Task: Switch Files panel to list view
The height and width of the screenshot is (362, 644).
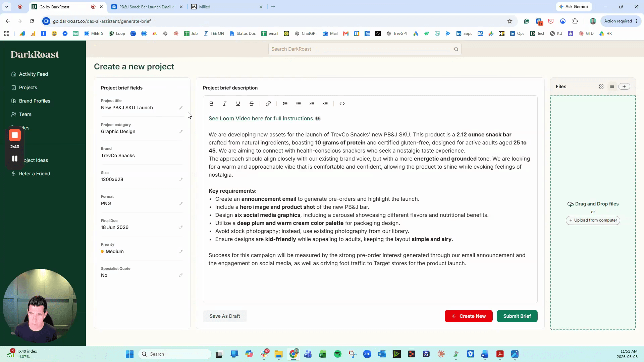Action: 612,86
